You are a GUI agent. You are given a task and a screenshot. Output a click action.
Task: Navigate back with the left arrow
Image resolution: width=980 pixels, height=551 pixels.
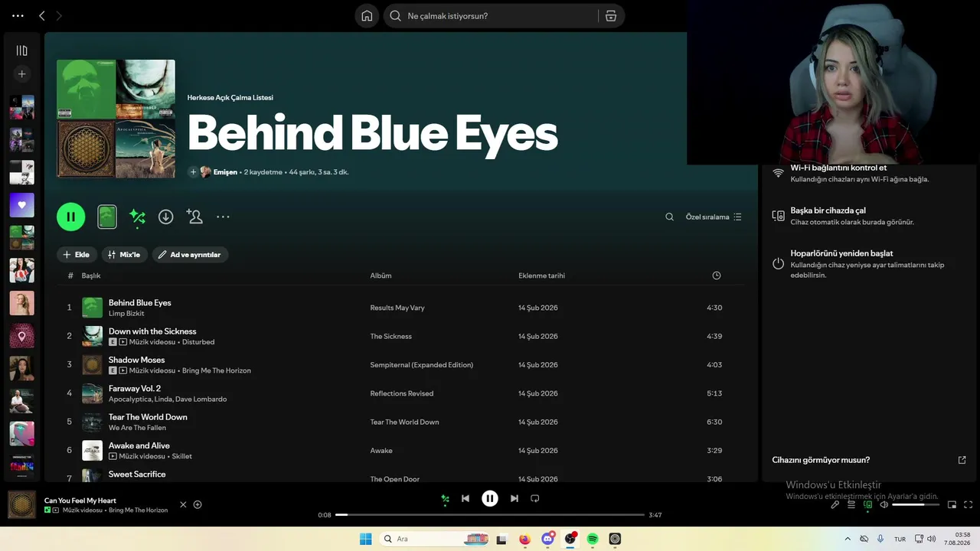(41, 15)
